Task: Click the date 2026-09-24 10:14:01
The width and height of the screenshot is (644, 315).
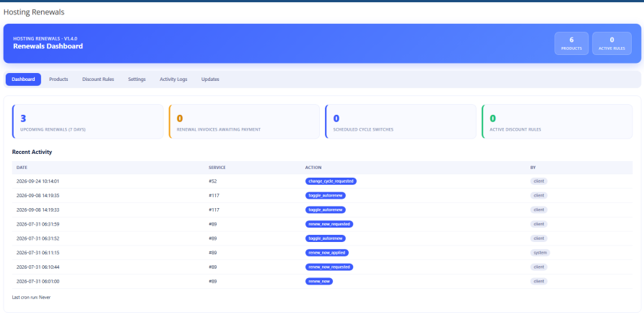Action: tap(38, 181)
